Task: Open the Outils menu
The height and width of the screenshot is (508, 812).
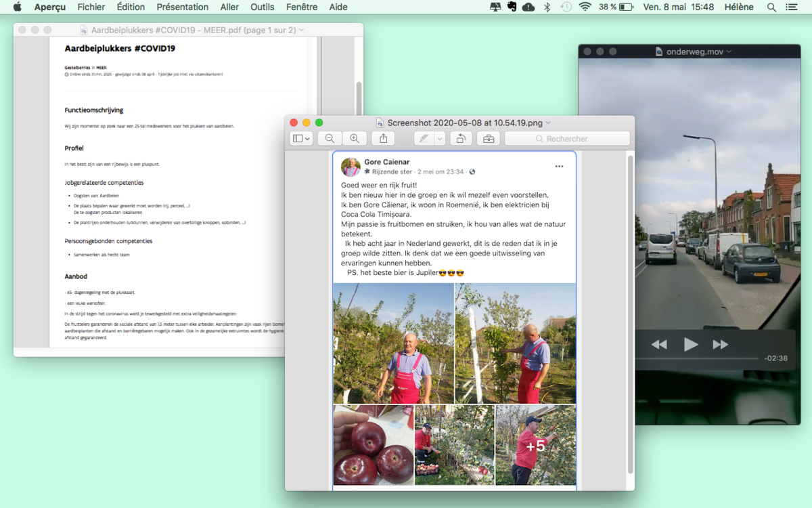Action: pos(262,7)
